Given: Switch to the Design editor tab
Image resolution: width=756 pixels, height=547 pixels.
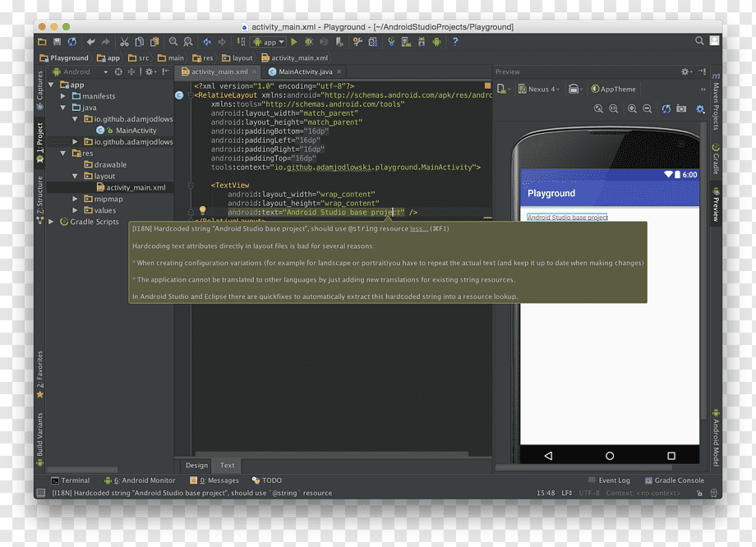Looking at the screenshot, I should coord(196,465).
